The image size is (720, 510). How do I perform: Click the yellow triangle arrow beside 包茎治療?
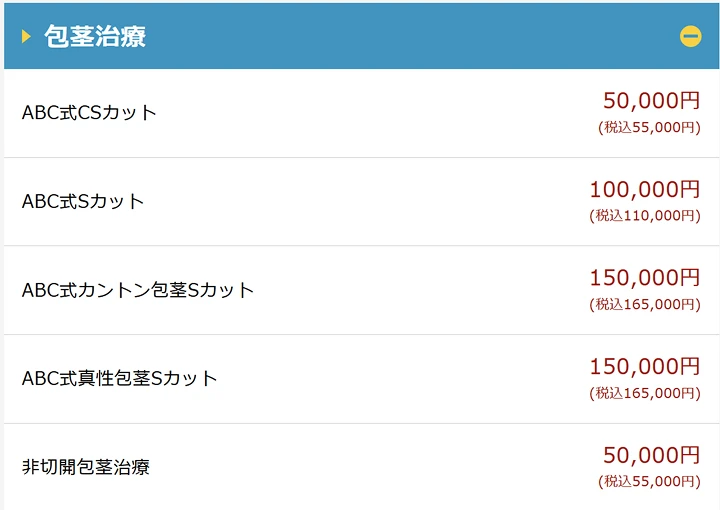[x=27, y=37]
